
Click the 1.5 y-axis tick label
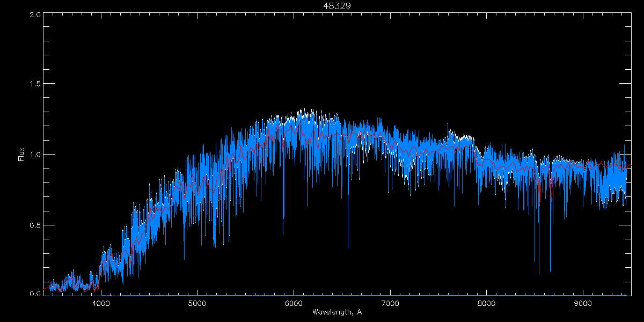(x=34, y=84)
